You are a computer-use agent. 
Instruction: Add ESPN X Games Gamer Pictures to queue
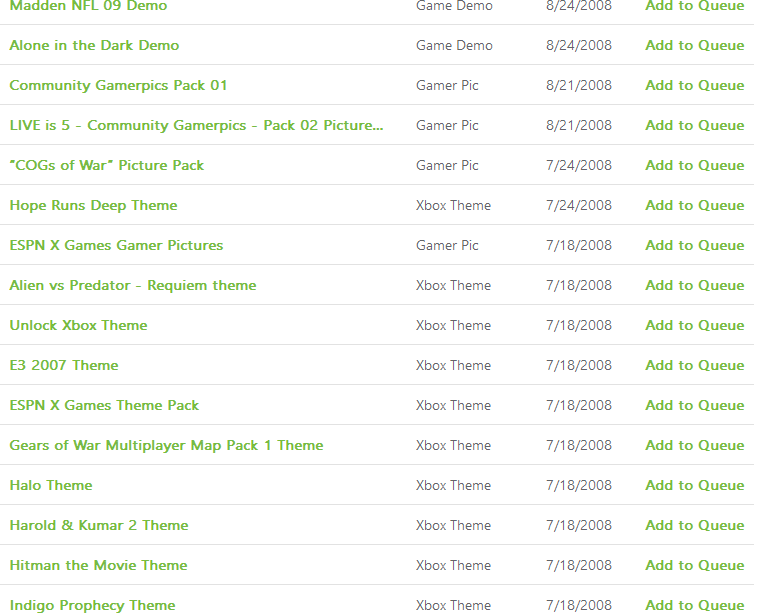695,246
